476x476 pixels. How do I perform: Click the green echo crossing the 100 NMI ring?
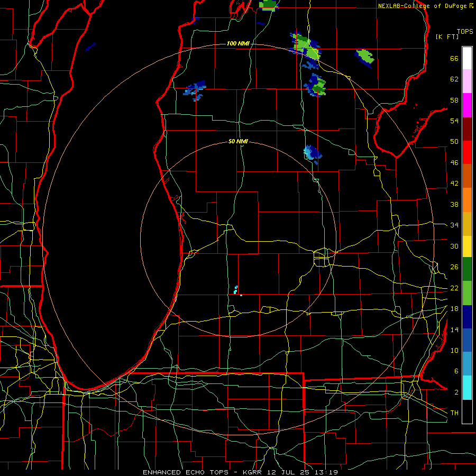coord(306,47)
